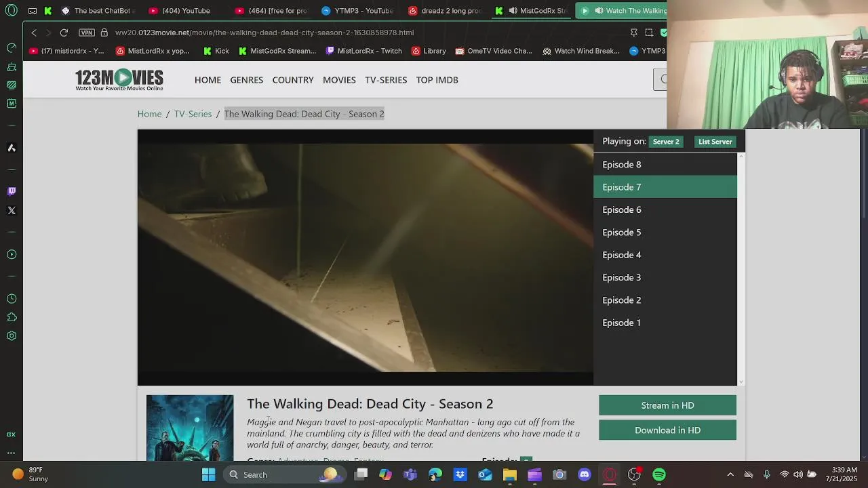Open the Opera main menu logo
The image size is (868, 488).
click(x=12, y=11)
